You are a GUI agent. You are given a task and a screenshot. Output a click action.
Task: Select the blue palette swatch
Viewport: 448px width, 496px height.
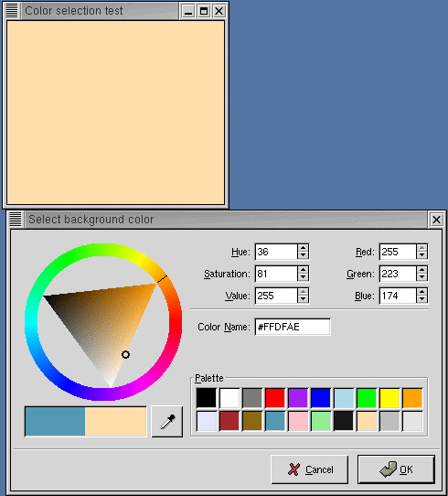[321, 398]
